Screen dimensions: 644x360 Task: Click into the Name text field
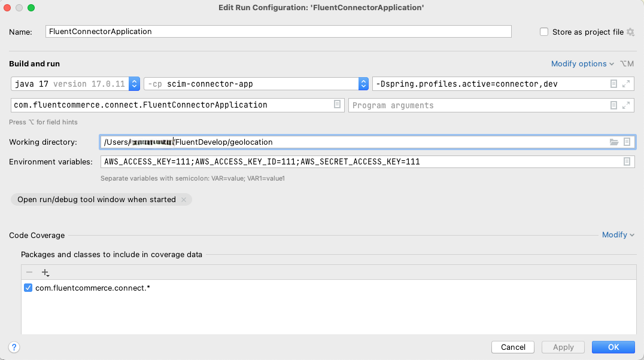[x=278, y=32]
